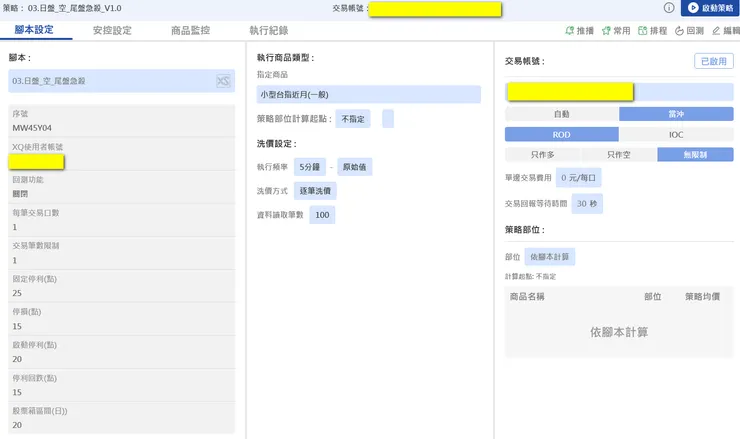Screen dimensions: 740x439
Task: Click the 30 秒 report wait time field
Action: pyautogui.click(x=587, y=203)
